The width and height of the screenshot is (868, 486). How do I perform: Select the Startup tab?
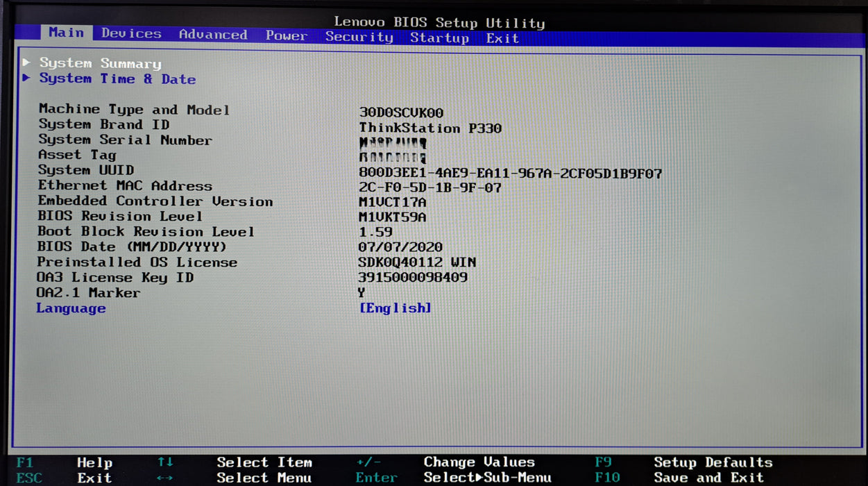click(439, 38)
